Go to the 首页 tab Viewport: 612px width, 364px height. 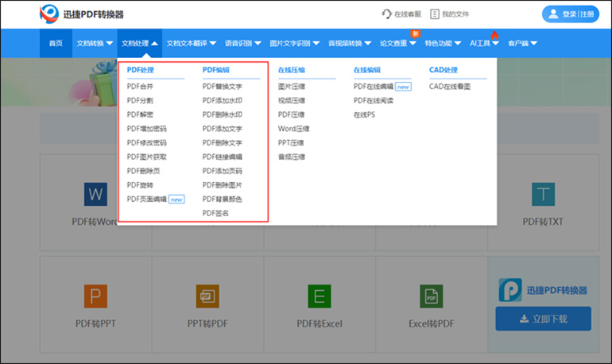click(56, 43)
